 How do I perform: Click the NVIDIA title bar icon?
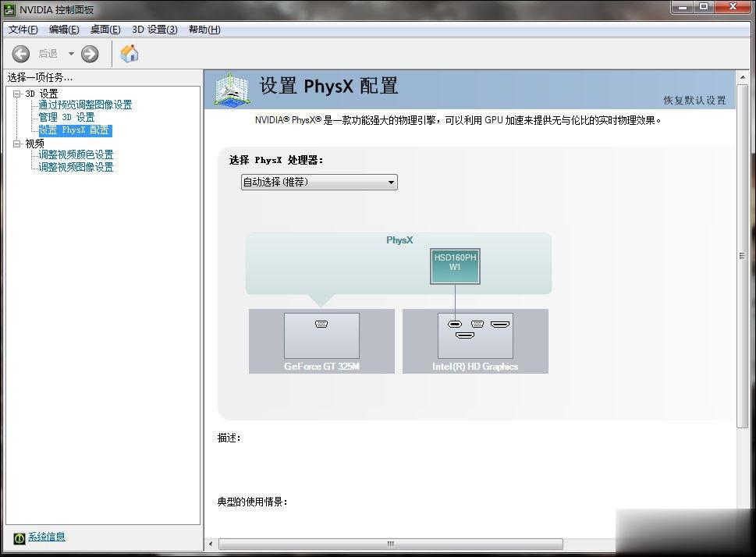tap(9, 9)
